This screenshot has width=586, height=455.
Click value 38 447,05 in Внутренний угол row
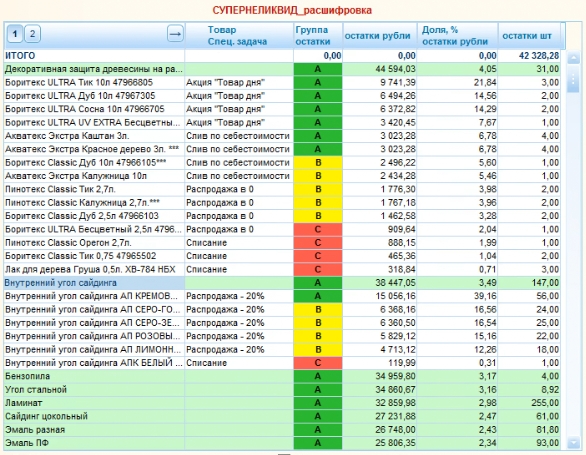point(395,283)
